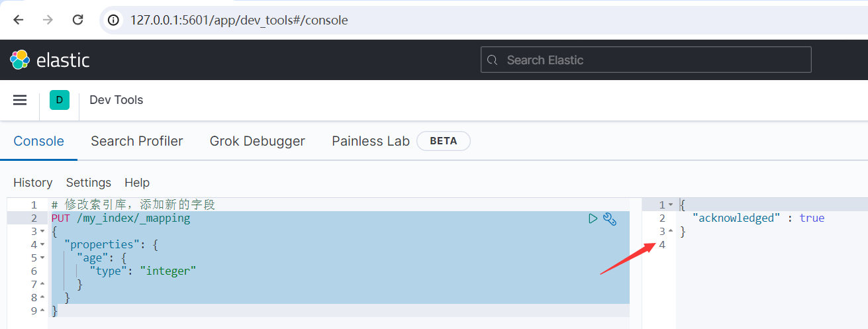The width and height of the screenshot is (868, 329).
Task: Switch to the Grok Debugger tab
Action: [x=258, y=141]
